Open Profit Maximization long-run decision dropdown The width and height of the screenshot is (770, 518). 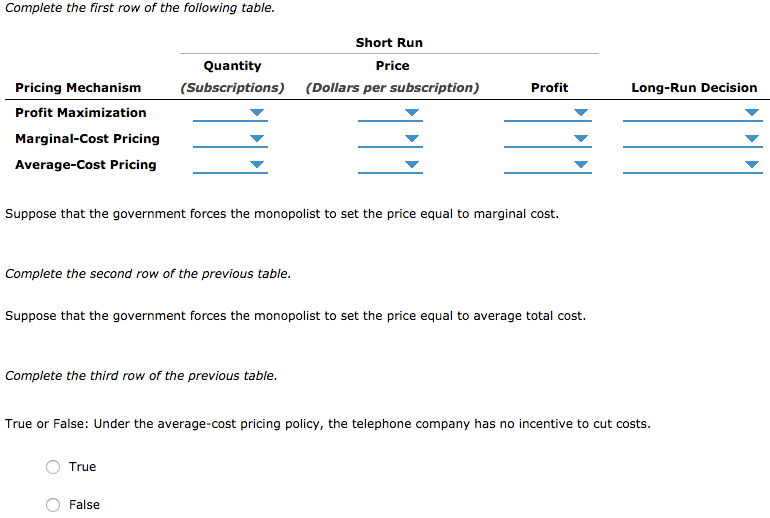click(x=692, y=113)
